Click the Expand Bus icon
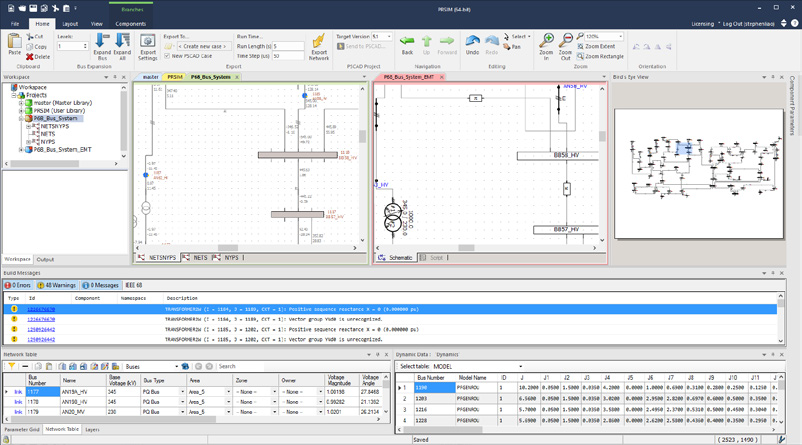Viewport: 802px width, 445px height. coord(102,43)
